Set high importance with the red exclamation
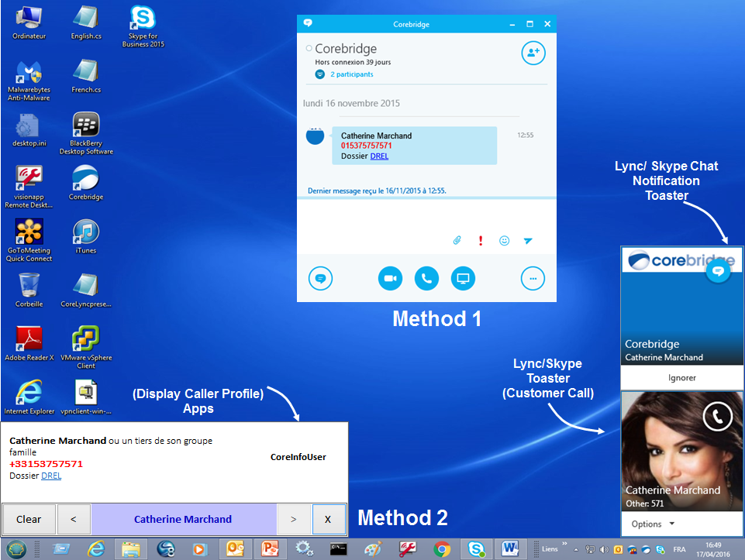 pos(481,241)
